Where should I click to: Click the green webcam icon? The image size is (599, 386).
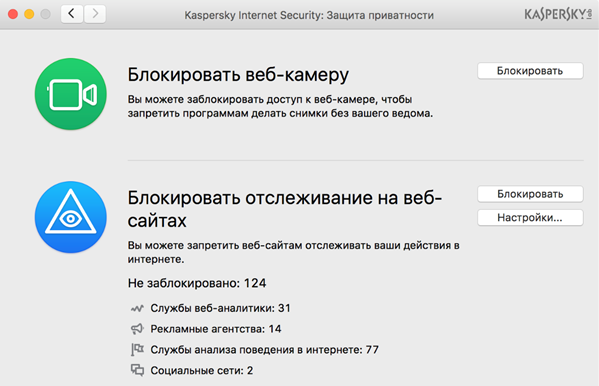(71, 94)
